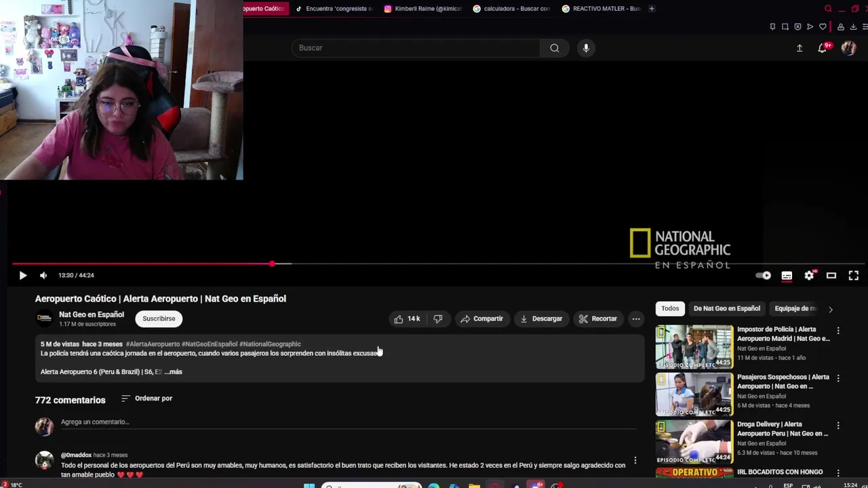868x488 pixels.
Task: Select the Todos filter chip
Action: tap(670, 308)
